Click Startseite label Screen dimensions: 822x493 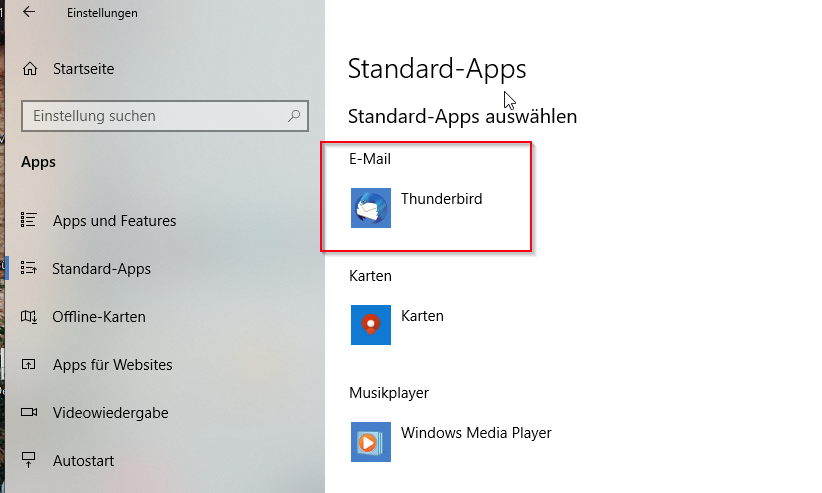pyautogui.click(x=83, y=69)
